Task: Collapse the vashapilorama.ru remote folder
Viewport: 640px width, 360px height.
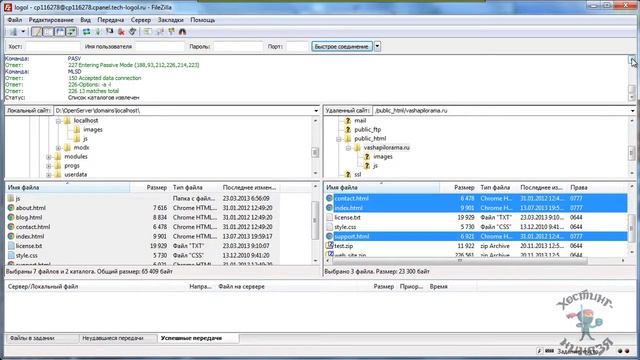Action: (x=348, y=148)
